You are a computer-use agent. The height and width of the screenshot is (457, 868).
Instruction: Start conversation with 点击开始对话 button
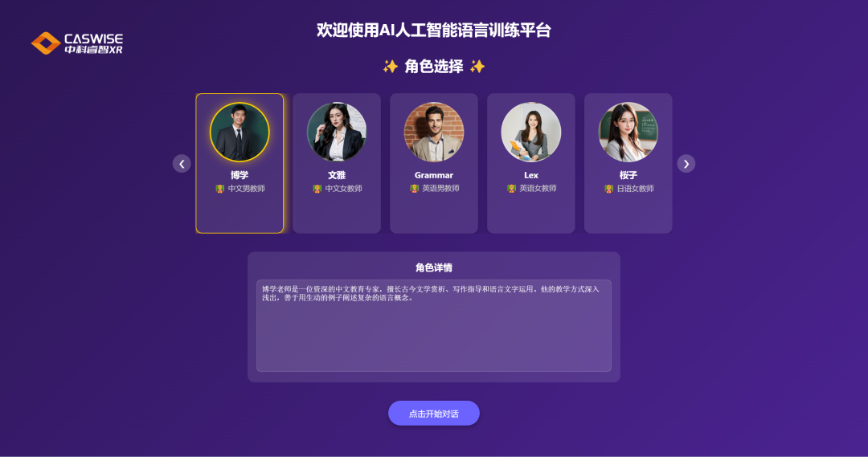coord(434,414)
